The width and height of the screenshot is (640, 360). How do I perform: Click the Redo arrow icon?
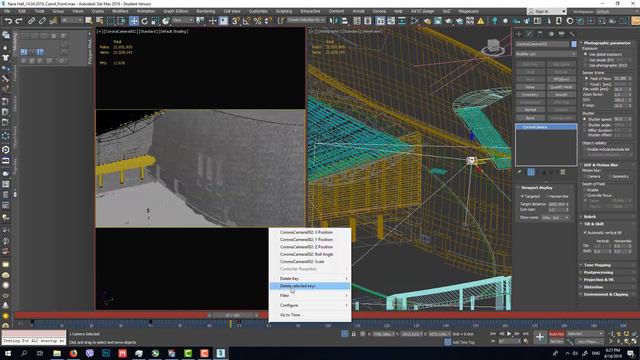click(19, 21)
